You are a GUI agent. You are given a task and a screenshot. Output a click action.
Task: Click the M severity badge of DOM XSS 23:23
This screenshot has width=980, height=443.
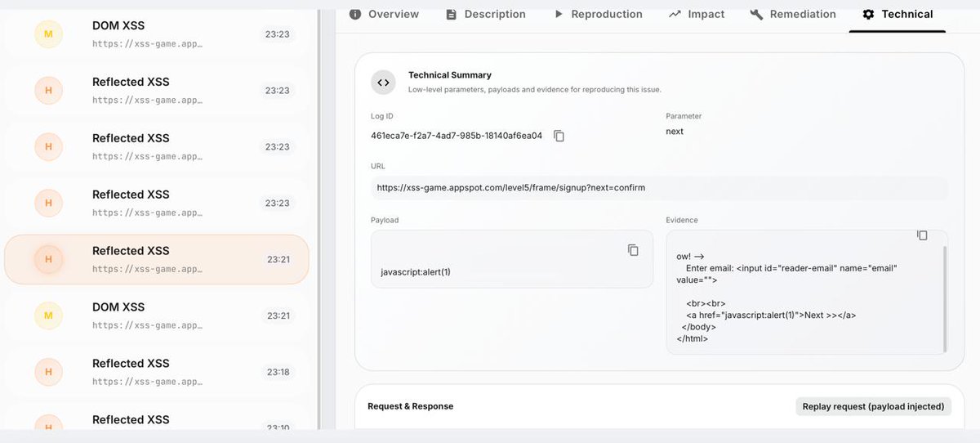[48, 34]
